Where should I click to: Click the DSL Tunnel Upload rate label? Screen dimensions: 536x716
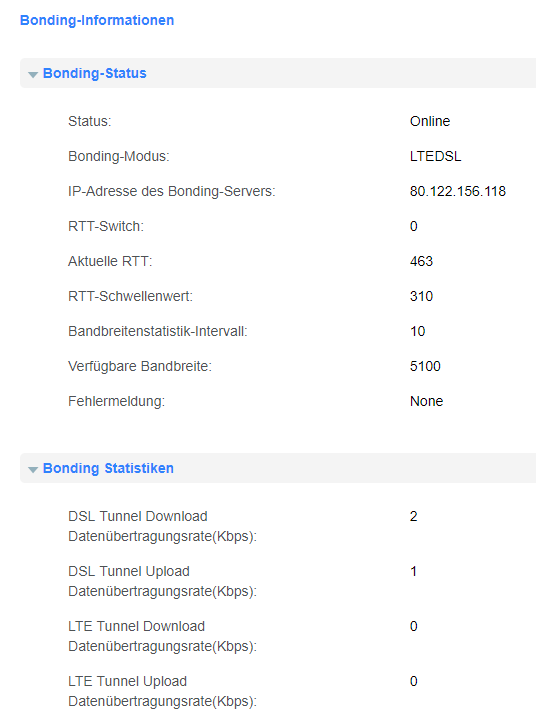pos(162,581)
